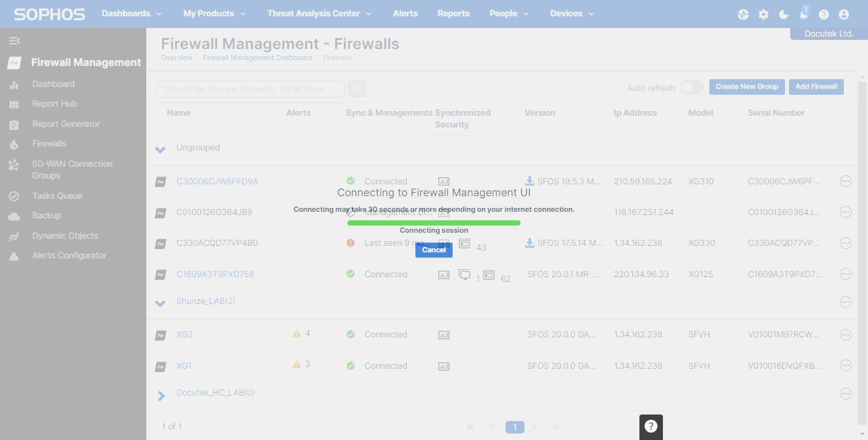Open the Devices dropdown menu

tap(572, 14)
